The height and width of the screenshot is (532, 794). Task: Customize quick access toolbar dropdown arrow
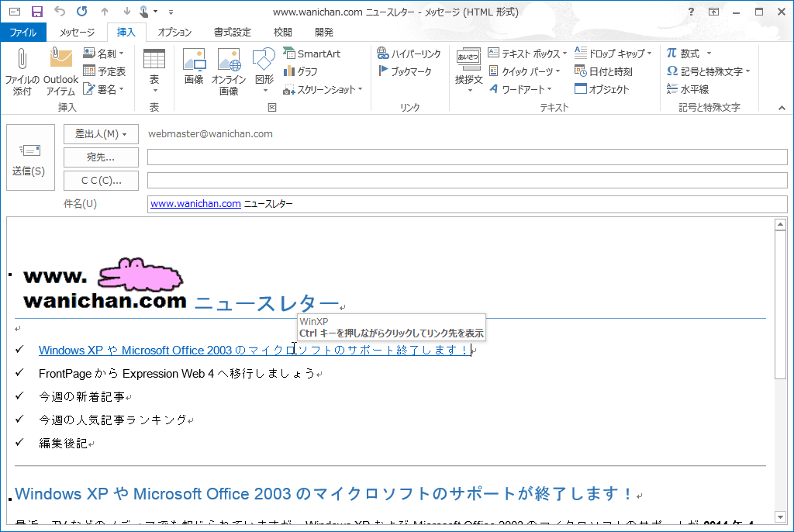click(171, 12)
